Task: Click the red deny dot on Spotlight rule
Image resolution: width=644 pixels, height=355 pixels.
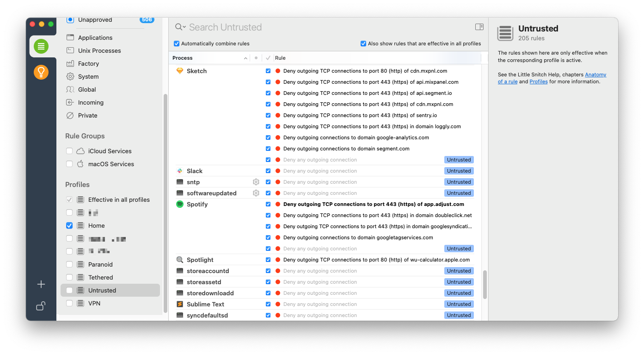Action: [x=278, y=260]
